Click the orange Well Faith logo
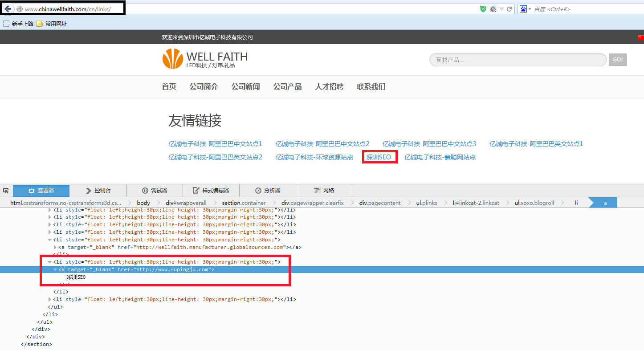This screenshot has height=350, width=644. (173, 59)
